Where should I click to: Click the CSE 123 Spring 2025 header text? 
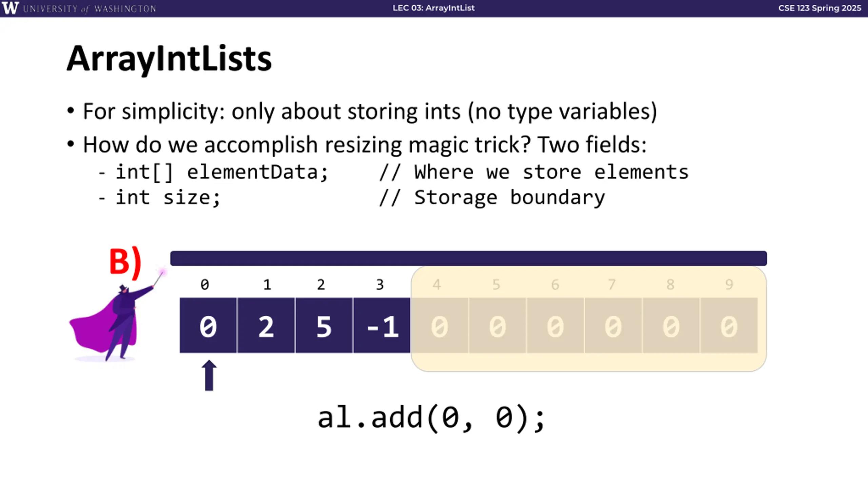[820, 8]
